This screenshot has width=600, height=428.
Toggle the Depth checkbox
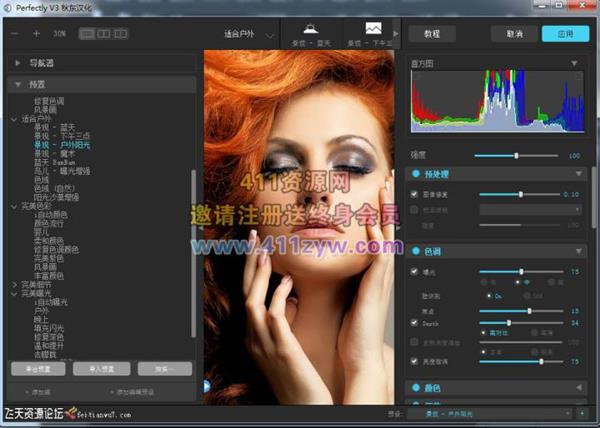pos(415,322)
